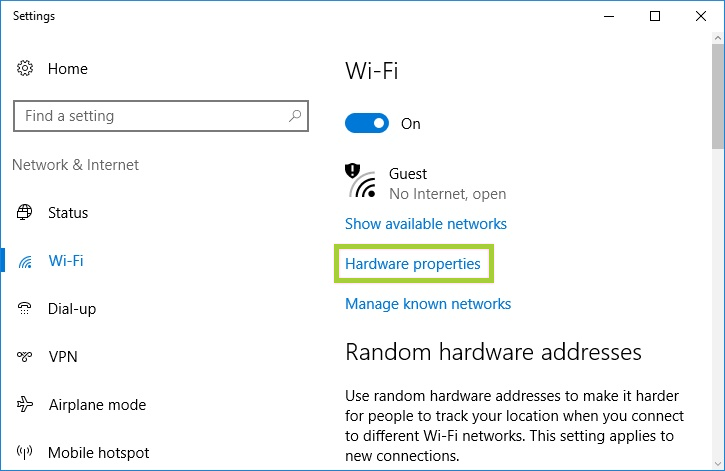Turn off the Wi-Fi toggle switch
The height and width of the screenshot is (471, 725).
pyautogui.click(x=367, y=123)
